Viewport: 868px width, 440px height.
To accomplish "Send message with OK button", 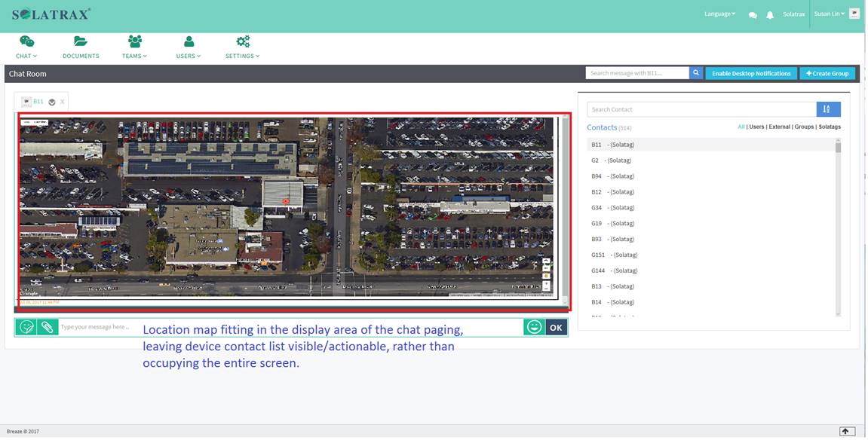I will coord(557,327).
